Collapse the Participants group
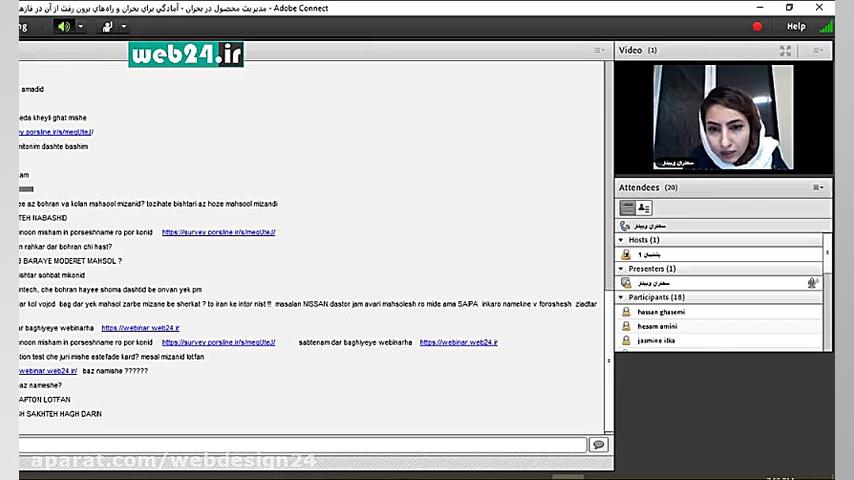 click(621, 297)
